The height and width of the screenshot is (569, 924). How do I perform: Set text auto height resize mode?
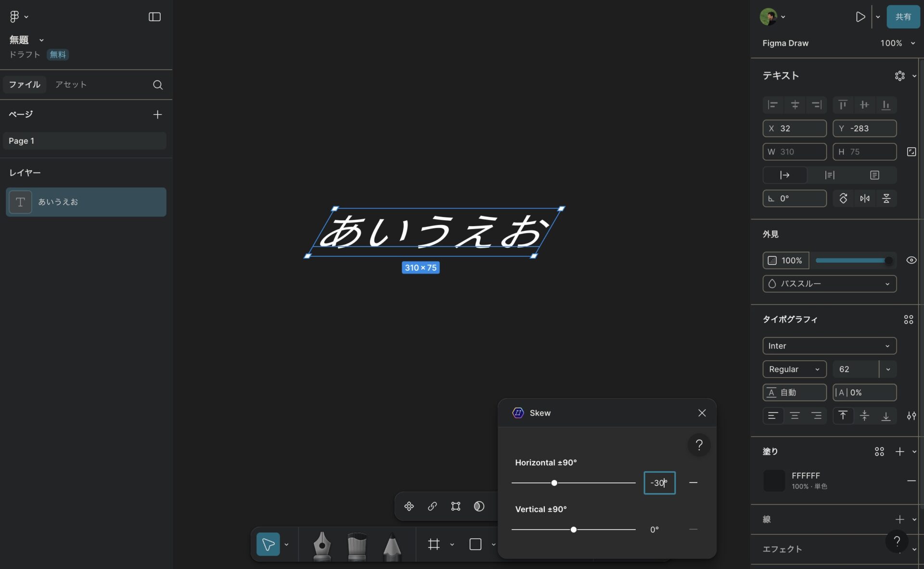pyautogui.click(x=830, y=175)
